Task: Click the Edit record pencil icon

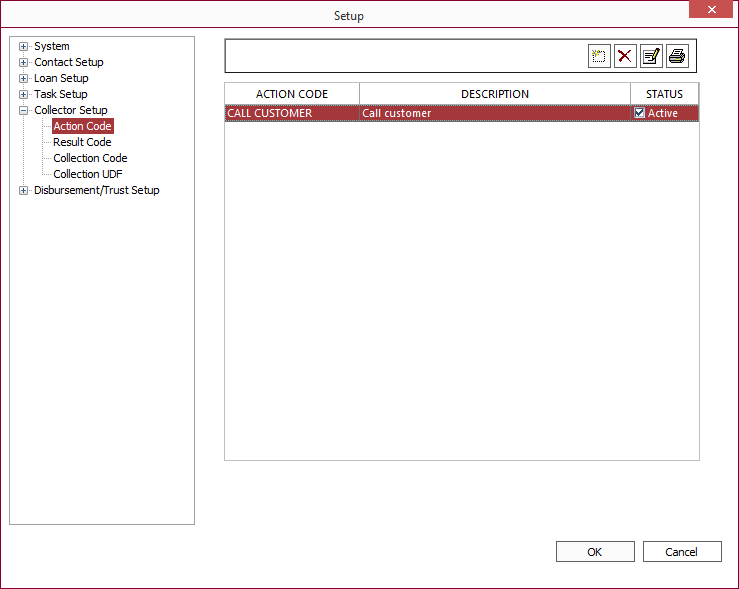Action: coord(651,57)
